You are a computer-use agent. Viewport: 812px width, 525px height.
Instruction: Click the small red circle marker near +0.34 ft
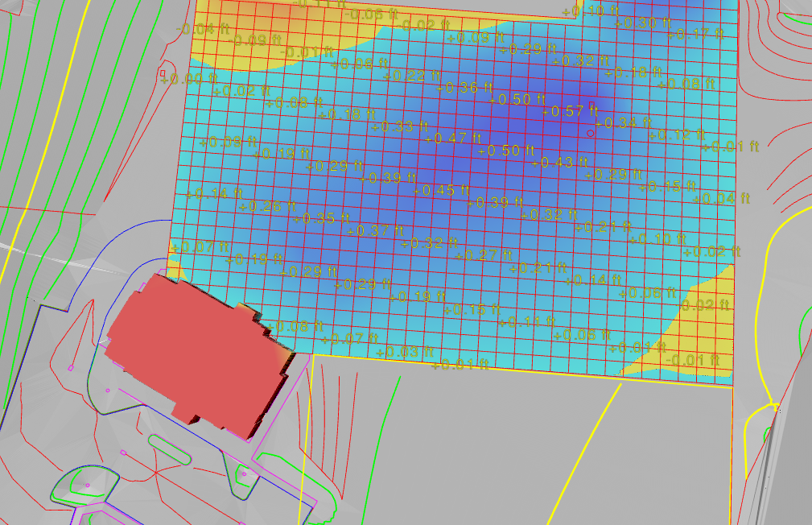(591, 134)
